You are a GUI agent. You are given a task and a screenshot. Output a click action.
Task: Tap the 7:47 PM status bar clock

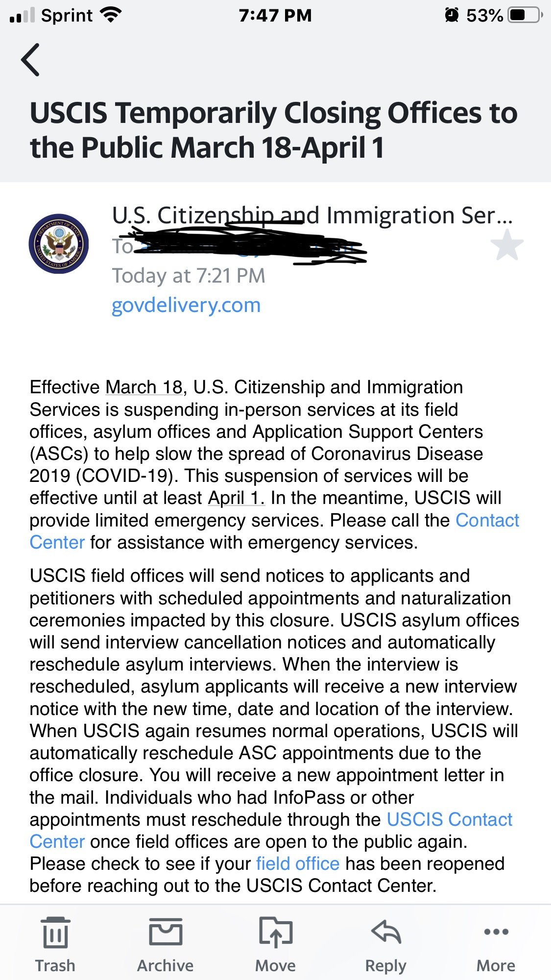275,15
